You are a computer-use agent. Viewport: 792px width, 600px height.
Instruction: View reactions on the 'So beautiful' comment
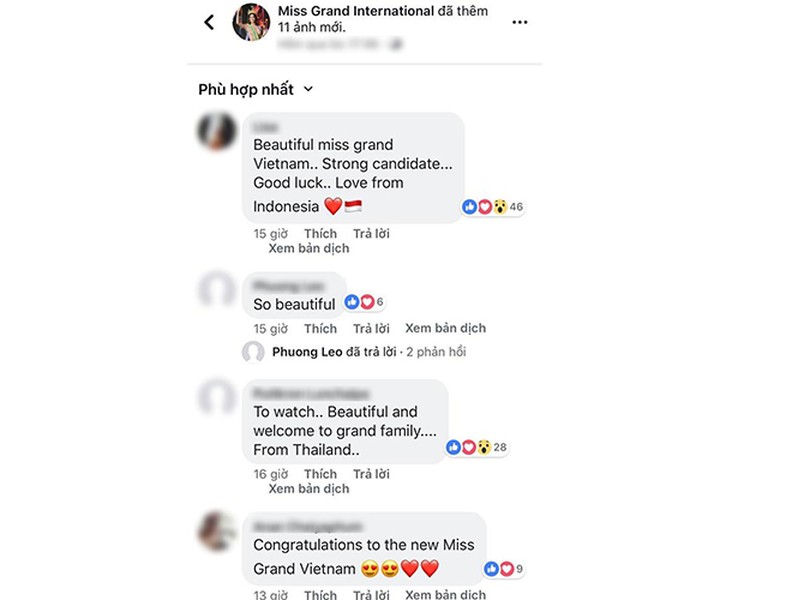click(364, 302)
